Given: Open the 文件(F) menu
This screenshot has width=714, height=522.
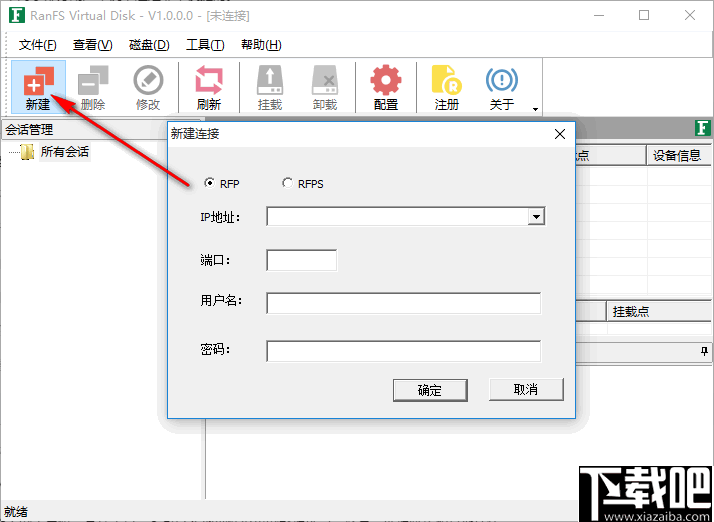Looking at the screenshot, I should [37, 45].
